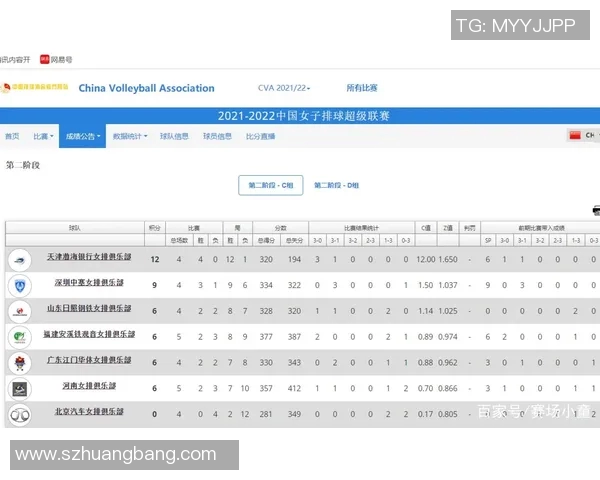Click the Shenzhen Zhongsai team shield logo
600x480 pixels.
coord(19,285)
